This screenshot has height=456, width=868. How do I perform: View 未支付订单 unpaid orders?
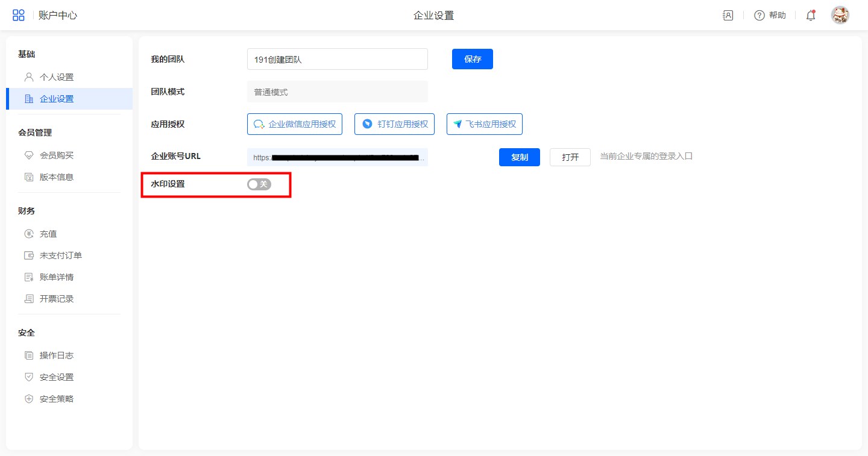pos(60,255)
